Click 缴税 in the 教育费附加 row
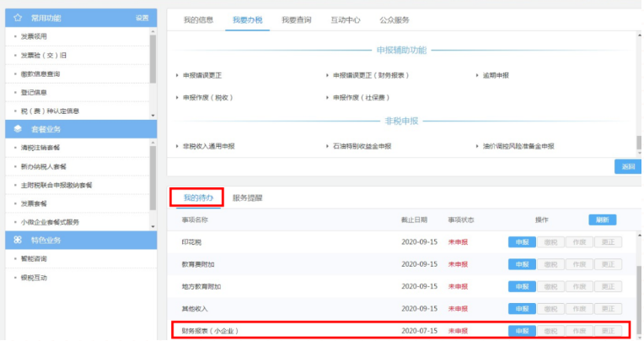The height and width of the screenshot is (341, 644). tap(550, 264)
